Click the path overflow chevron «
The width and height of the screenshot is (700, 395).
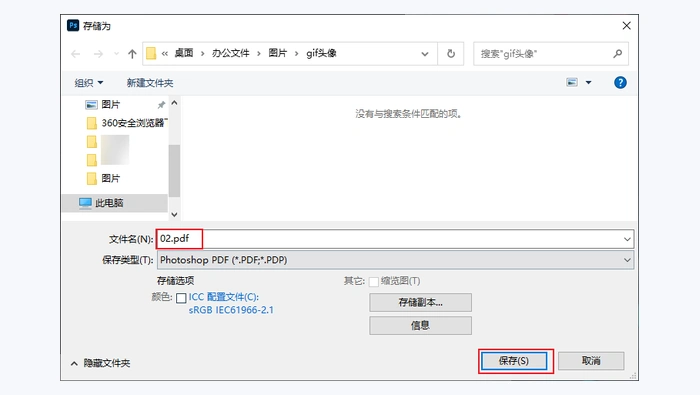165,54
